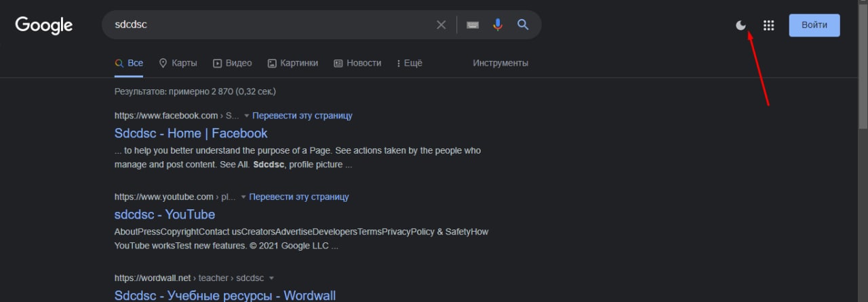The image size is (868, 302).
Task: Translate the Facebook result page
Action: click(x=302, y=116)
